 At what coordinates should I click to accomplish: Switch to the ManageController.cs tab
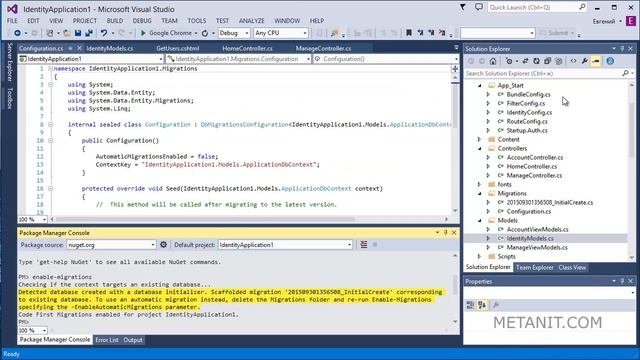pos(323,48)
